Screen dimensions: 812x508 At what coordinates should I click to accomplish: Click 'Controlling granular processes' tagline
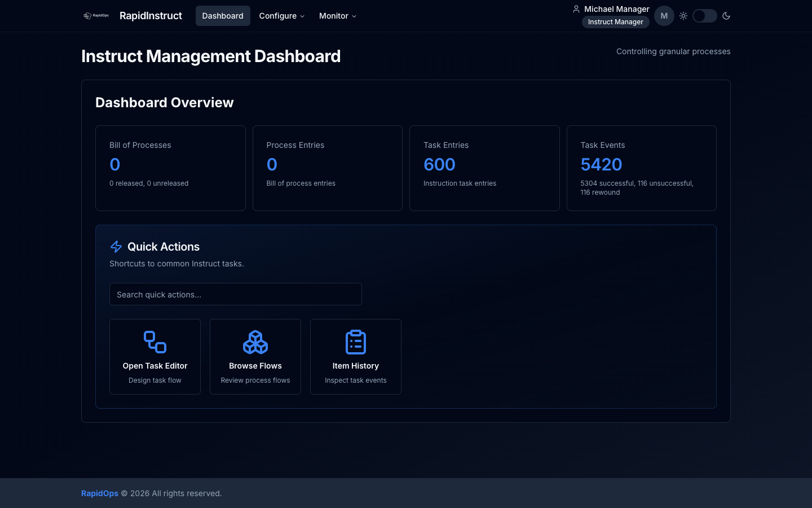673,51
